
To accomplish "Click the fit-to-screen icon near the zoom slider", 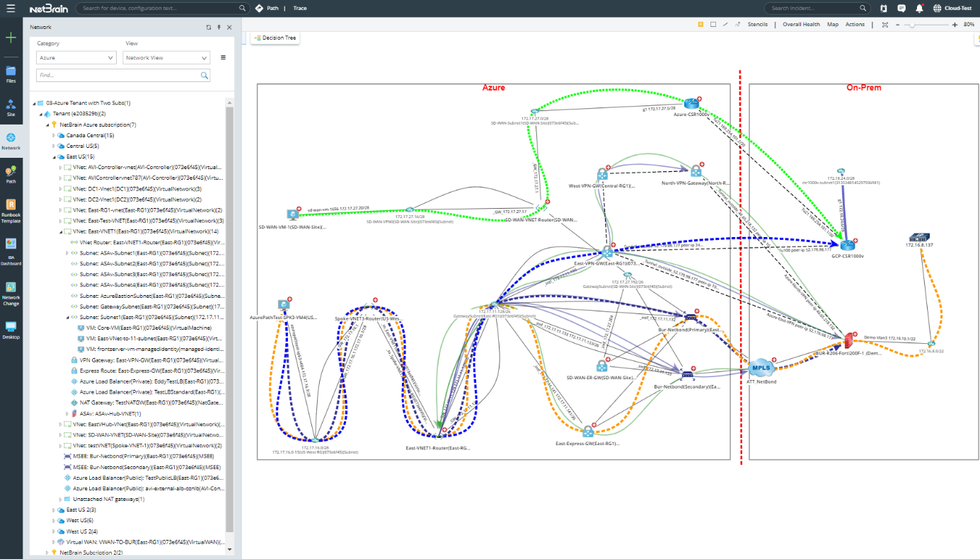I will point(884,23).
